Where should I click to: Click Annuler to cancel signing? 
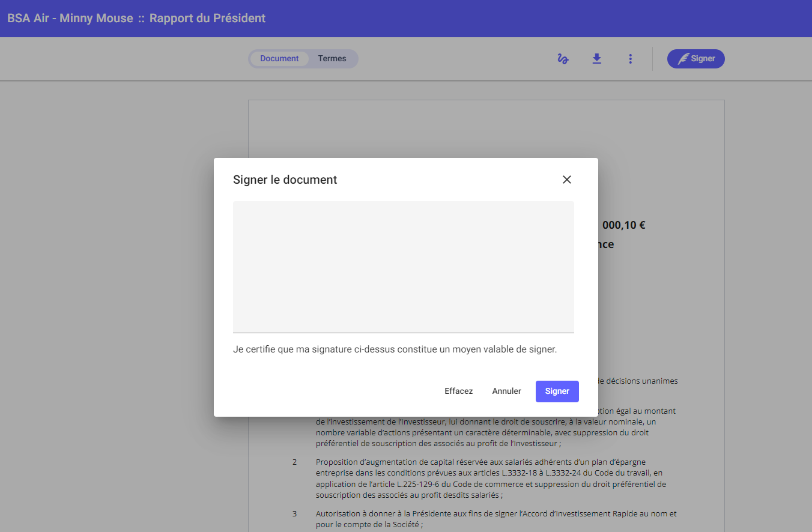click(506, 391)
